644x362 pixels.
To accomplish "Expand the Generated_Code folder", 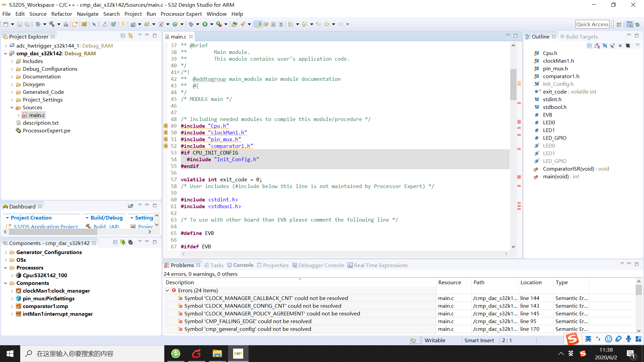I will (12, 92).
